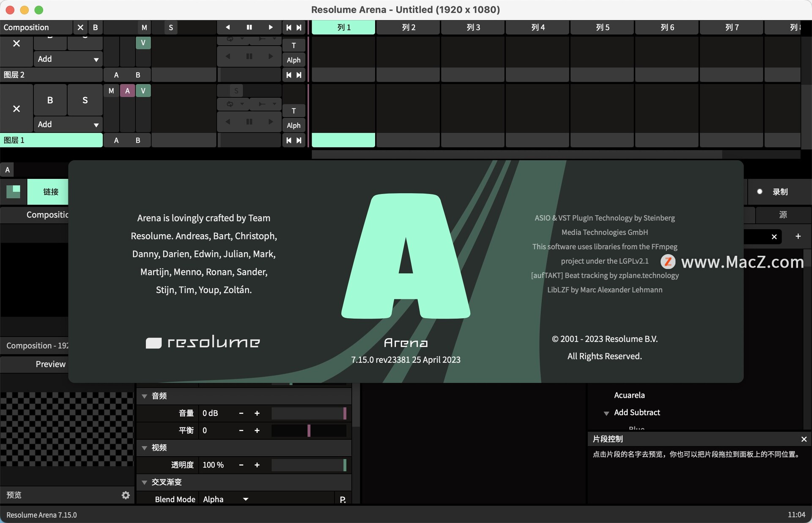Open the Composition panel tab
Viewport: 812px width, 523px height.
coord(35,215)
